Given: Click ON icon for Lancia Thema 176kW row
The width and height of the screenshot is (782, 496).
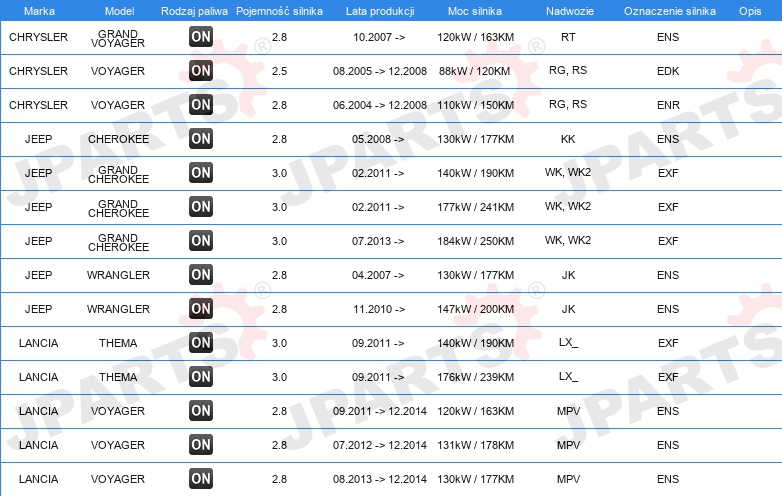Looking at the screenshot, I should pos(201,376).
